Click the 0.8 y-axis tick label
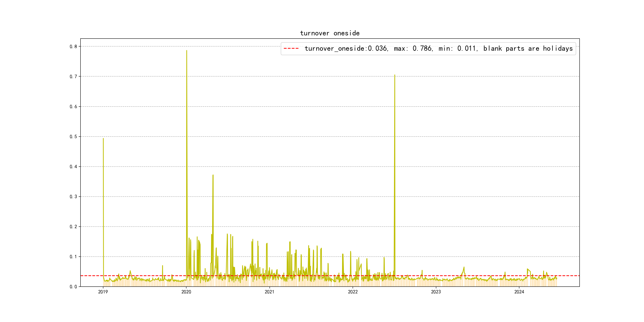This screenshot has height=322, width=644. tap(73, 47)
